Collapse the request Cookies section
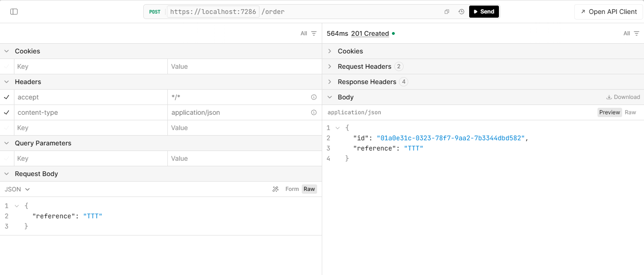644x275 pixels. click(x=7, y=51)
